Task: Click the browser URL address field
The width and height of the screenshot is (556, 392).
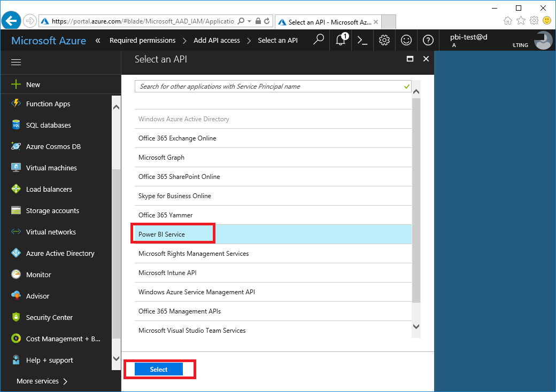Action: click(x=143, y=21)
